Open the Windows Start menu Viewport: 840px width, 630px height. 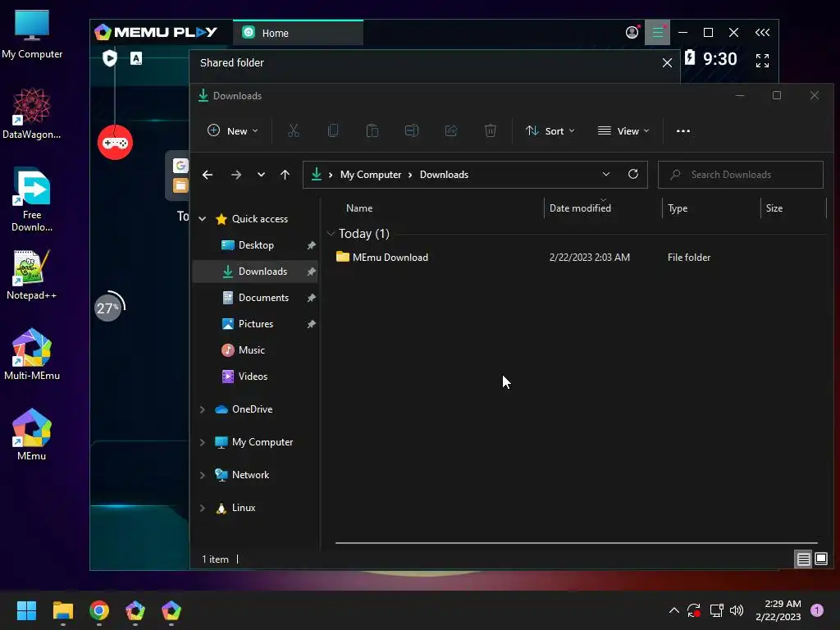click(x=26, y=610)
